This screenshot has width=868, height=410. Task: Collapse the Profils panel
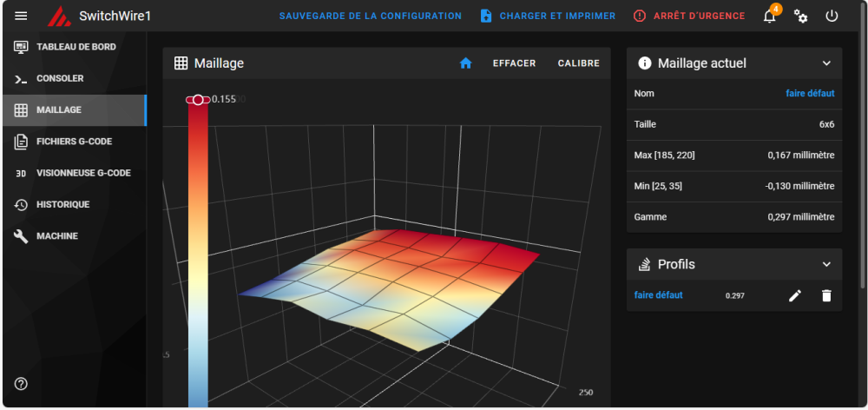click(826, 264)
